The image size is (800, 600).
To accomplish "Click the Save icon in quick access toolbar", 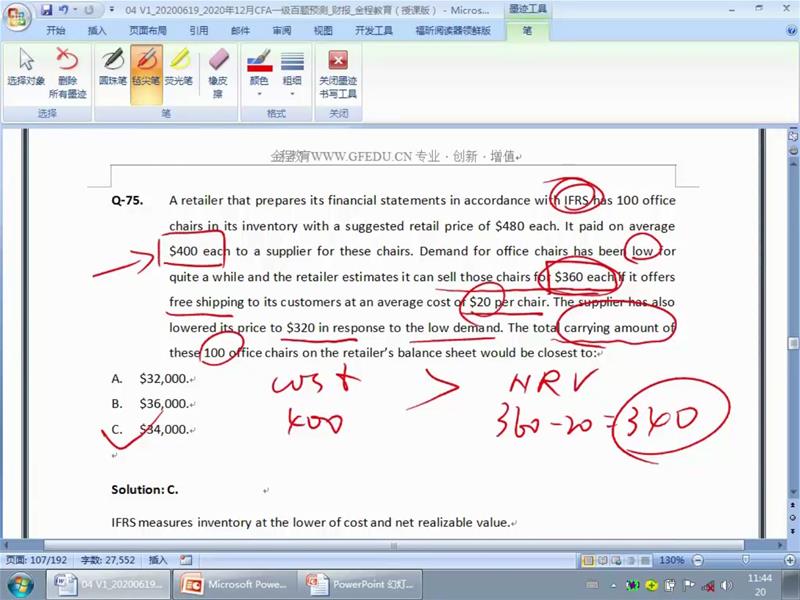I will point(46,10).
